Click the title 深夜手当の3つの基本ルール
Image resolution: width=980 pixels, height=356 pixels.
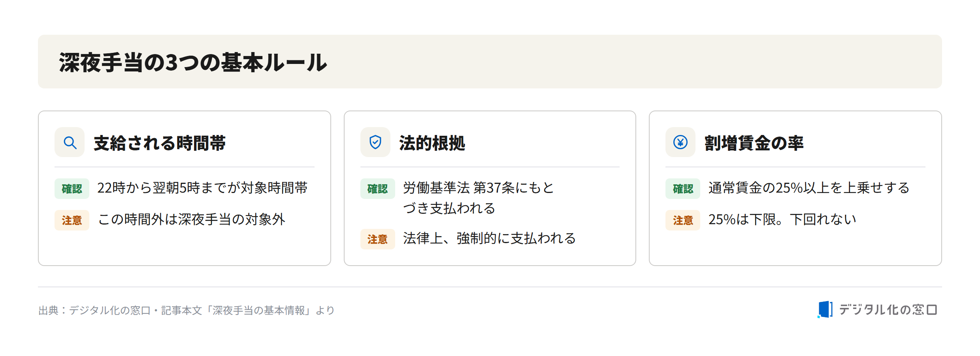pos(193,62)
